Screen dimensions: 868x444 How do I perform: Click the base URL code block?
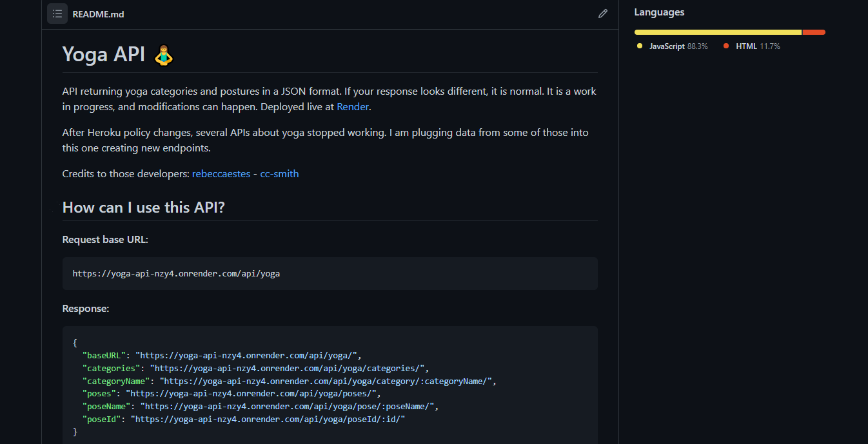(x=330, y=273)
